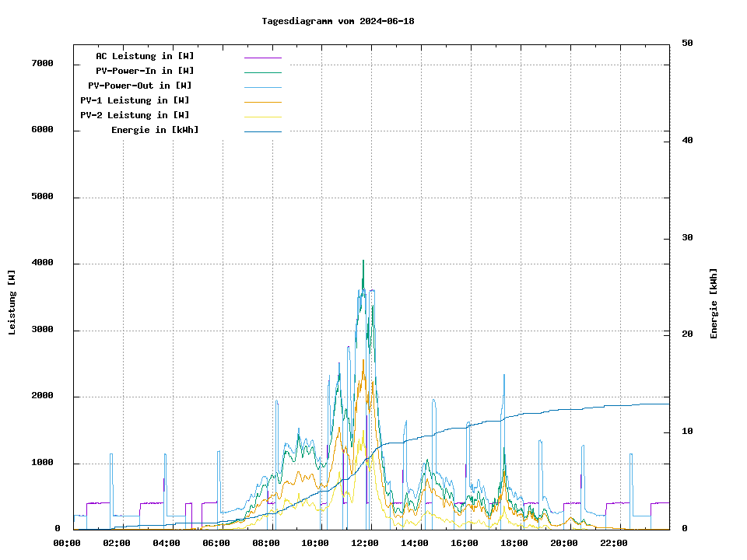
Task: Select the 'AC Leistung in [W]' legend label
Action: pos(145,56)
